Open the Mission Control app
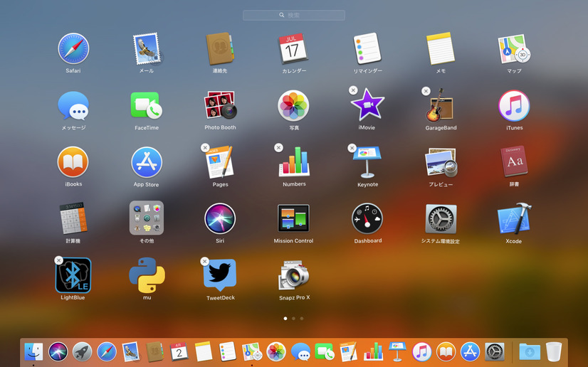The width and height of the screenshot is (588, 367). [x=293, y=218]
